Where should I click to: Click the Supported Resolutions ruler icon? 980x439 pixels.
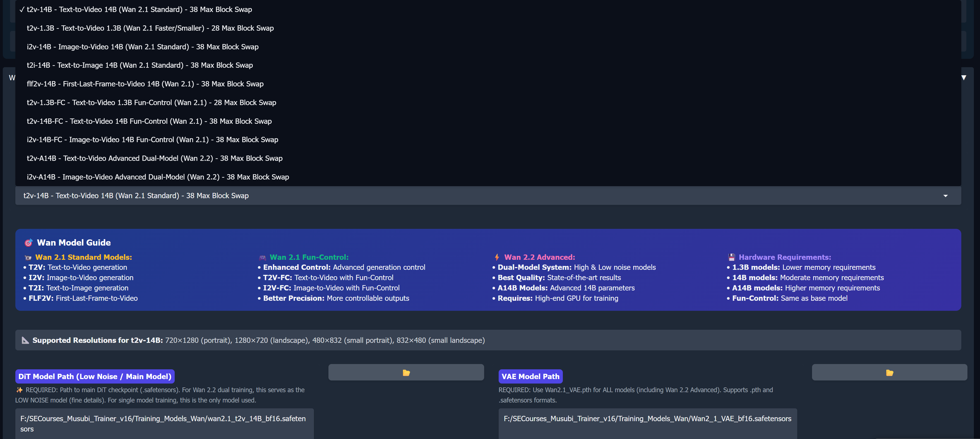(x=25, y=340)
